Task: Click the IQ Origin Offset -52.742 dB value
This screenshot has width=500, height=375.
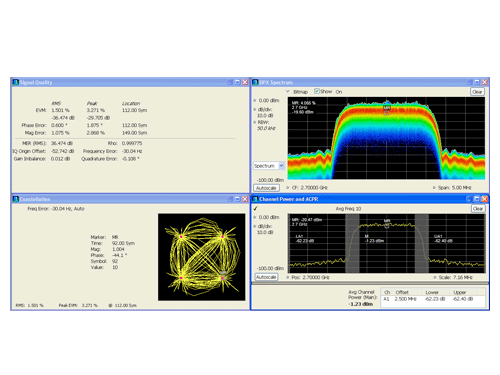Action: coord(62,151)
